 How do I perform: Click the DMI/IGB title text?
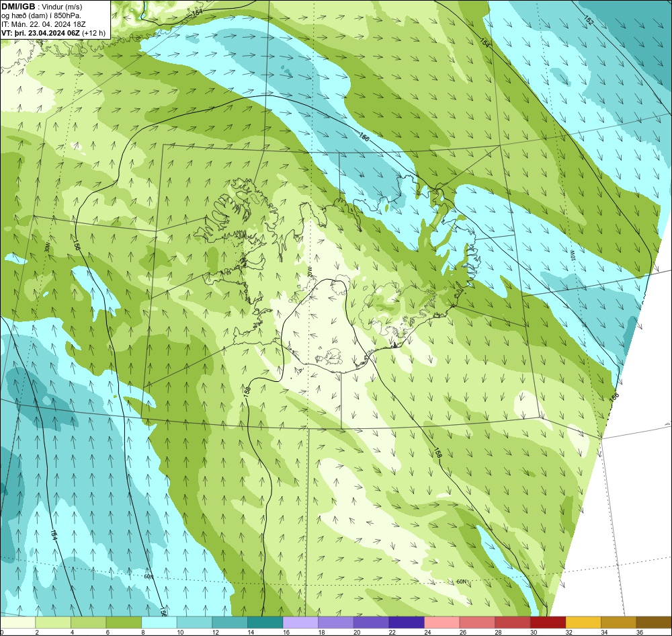coord(18,6)
